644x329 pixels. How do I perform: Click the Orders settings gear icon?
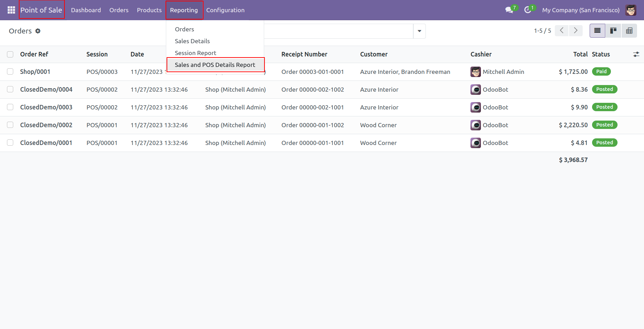(38, 31)
